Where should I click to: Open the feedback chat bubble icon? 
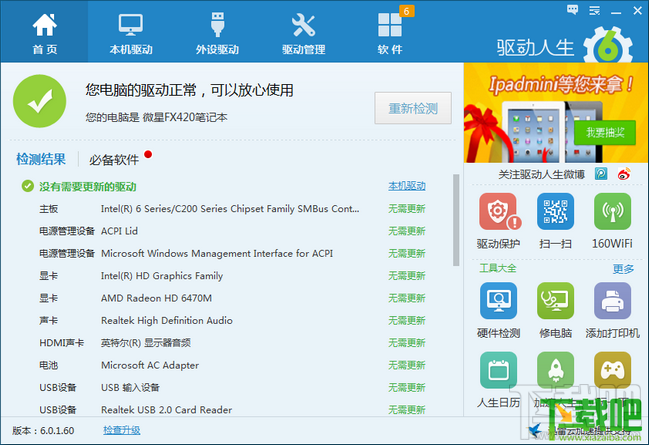[x=572, y=10]
